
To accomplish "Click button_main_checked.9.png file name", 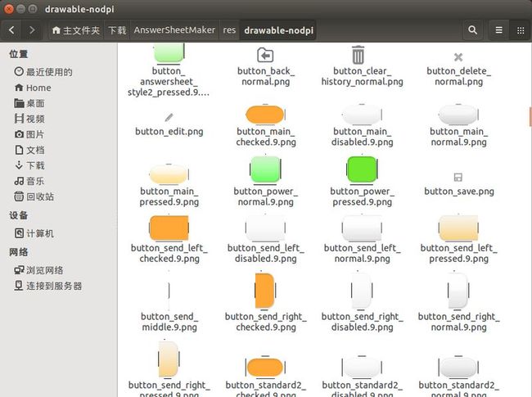I will point(266,137).
